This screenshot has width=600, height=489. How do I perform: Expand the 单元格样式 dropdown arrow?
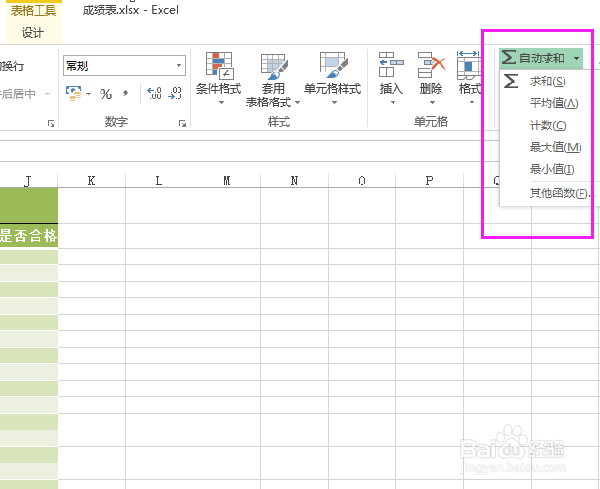(334, 103)
